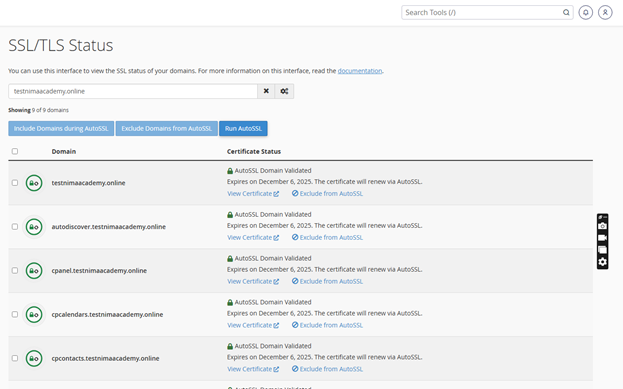The height and width of the screenshot is (389, 623).
Task: Run AutoSSL
Action: [243, 128]
